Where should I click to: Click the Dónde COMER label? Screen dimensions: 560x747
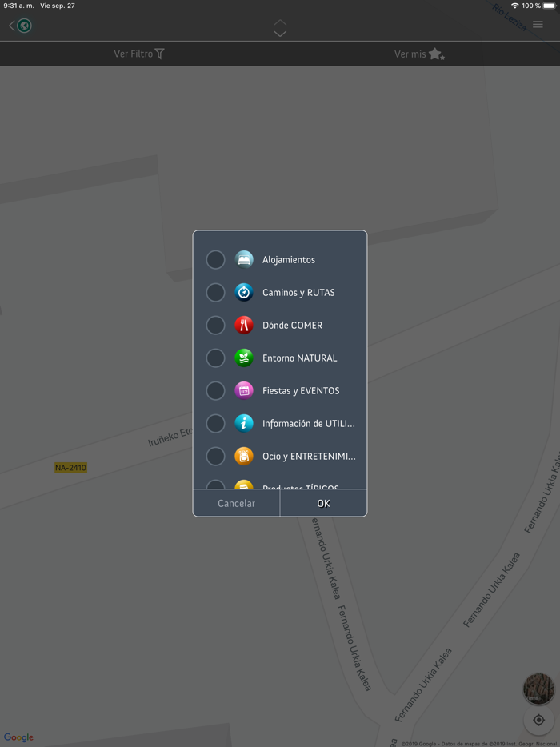point(293,326)
